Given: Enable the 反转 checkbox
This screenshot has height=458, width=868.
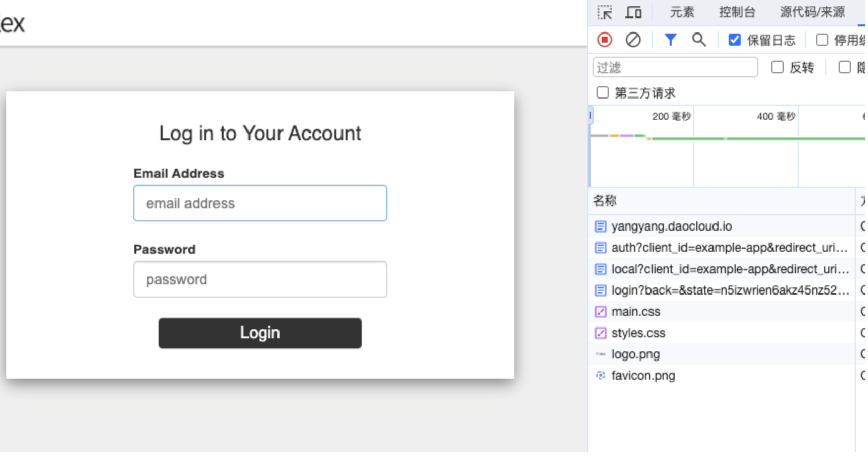Looking at the screenshot, I should (x=777, y=68).
